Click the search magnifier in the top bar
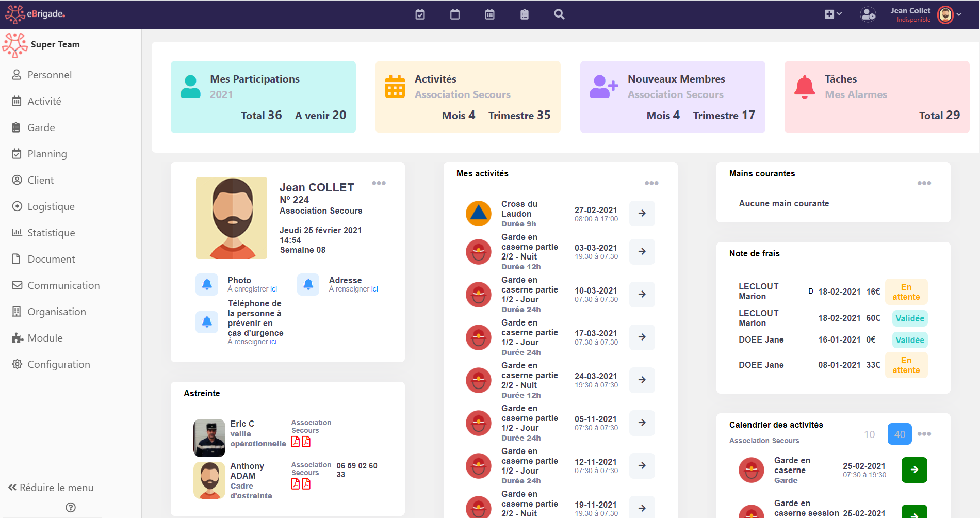The width and height of the screenshot is (980, 518). (x=559, y=14)
